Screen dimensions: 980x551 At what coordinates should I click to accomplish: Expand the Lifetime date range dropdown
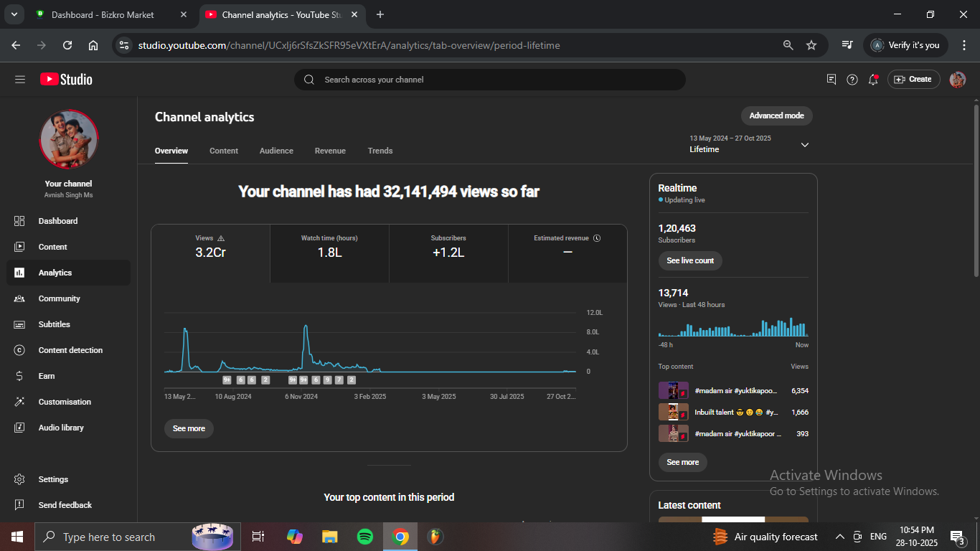pos(804,145)
